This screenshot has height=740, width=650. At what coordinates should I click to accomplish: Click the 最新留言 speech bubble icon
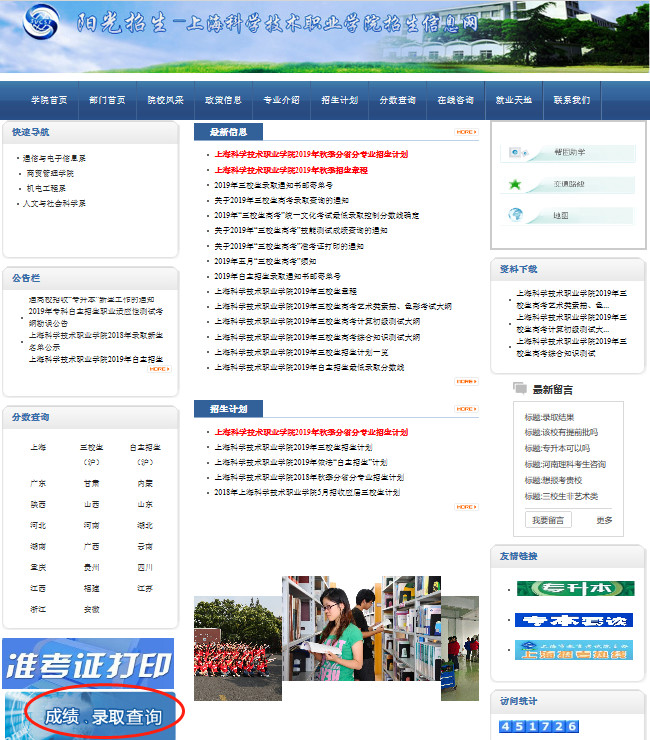[520, 388]
